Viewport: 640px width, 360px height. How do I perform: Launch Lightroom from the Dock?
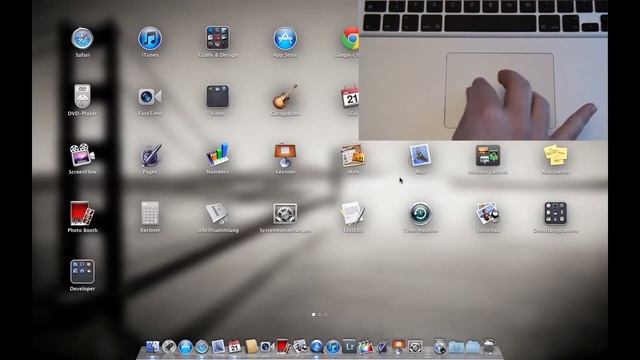(x=349, y=346)
